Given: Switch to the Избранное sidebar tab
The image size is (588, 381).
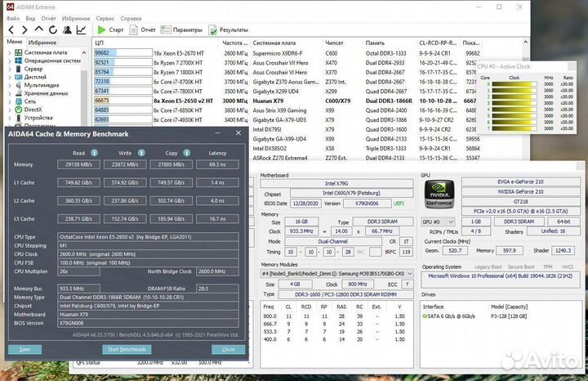Looking at the screenshot, I should (x=42, y=43).
